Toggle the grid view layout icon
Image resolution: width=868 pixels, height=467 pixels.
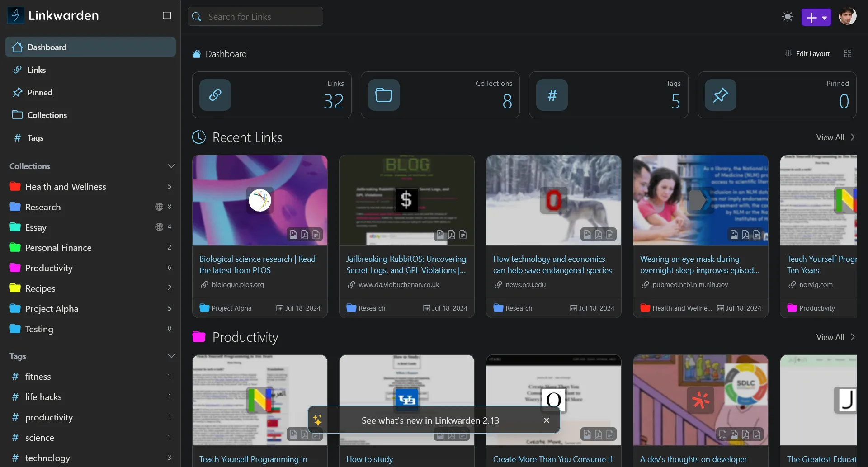[x=848, y=54]
